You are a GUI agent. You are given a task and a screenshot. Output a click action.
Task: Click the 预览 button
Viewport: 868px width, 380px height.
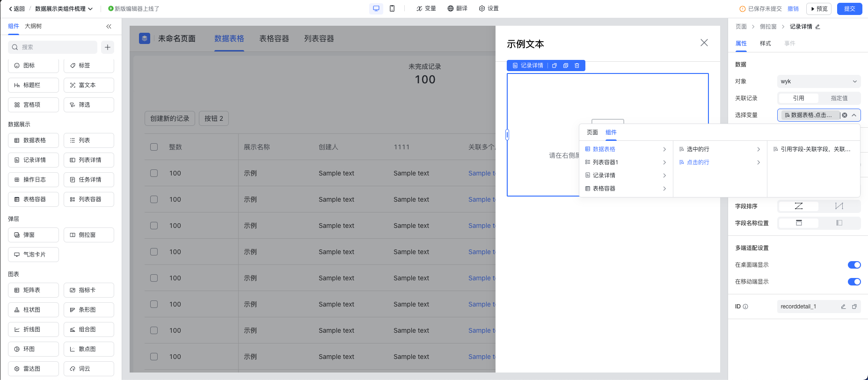point(819,9)
